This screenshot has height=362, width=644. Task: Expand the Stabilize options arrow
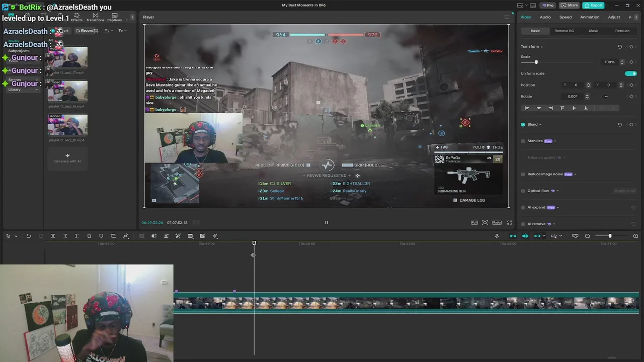[x=555, y=141]
